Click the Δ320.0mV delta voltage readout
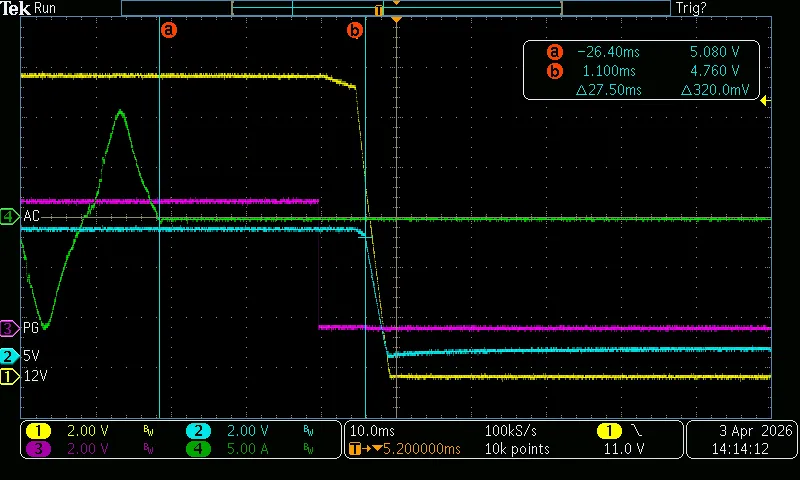This screenshot has width=800, height=480. pos(715,90)
